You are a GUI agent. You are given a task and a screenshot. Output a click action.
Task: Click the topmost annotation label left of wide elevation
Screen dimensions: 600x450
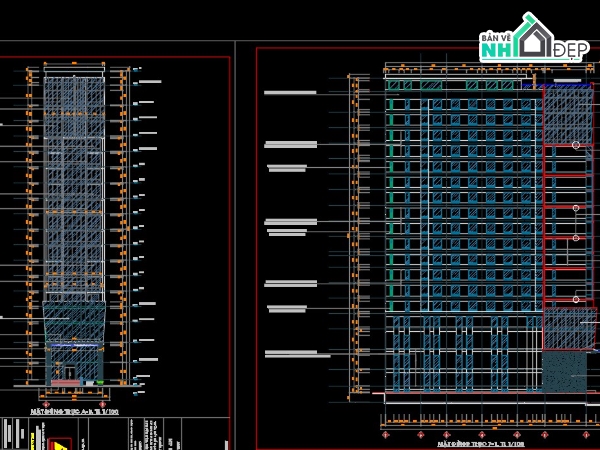[x=290, y=93]
